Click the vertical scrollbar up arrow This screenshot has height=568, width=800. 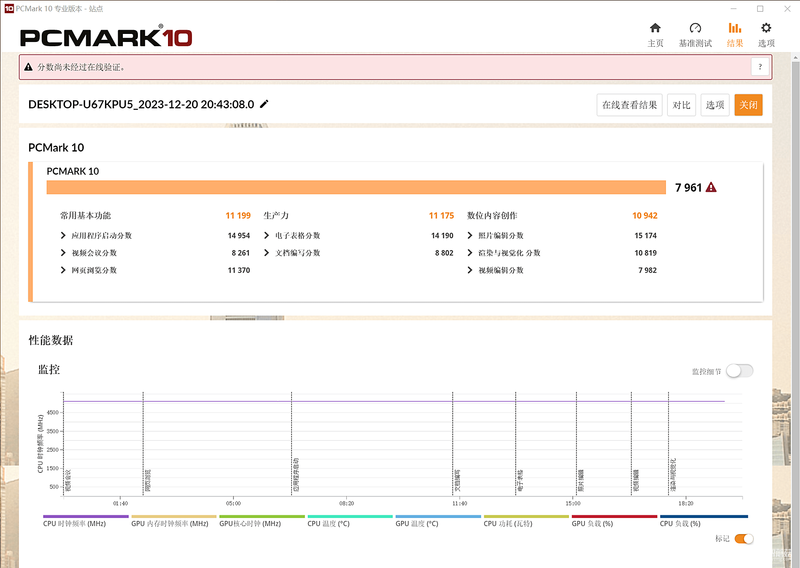[795, 56]
